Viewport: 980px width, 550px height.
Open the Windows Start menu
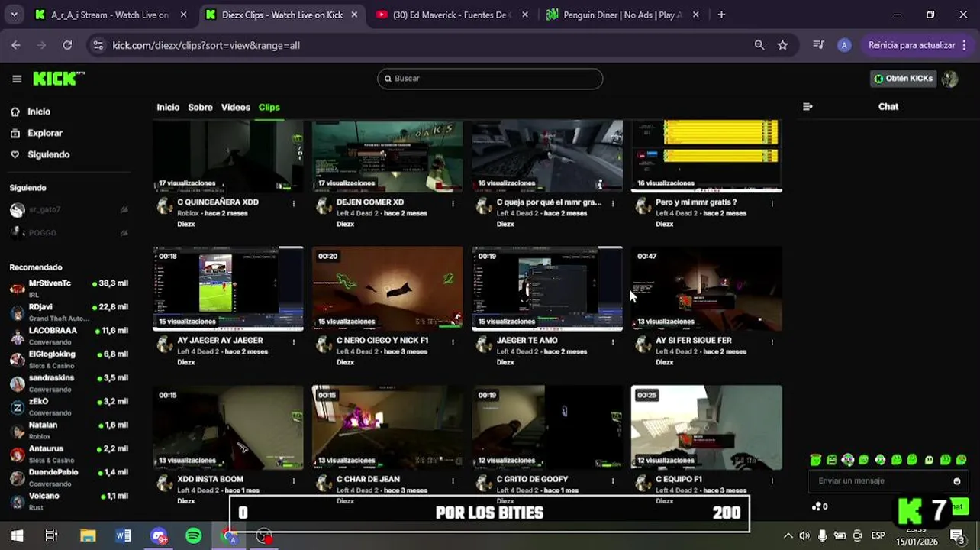[x=17, y=536]
